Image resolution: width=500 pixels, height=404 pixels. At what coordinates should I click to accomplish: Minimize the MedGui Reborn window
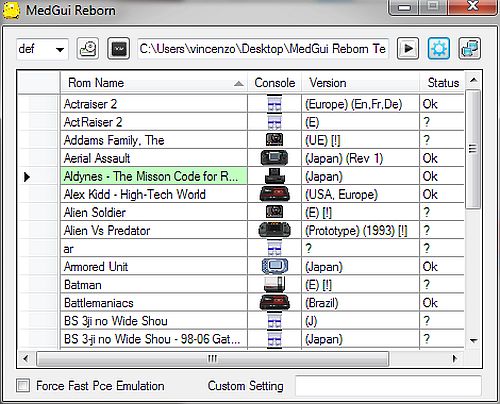point(405,7)
